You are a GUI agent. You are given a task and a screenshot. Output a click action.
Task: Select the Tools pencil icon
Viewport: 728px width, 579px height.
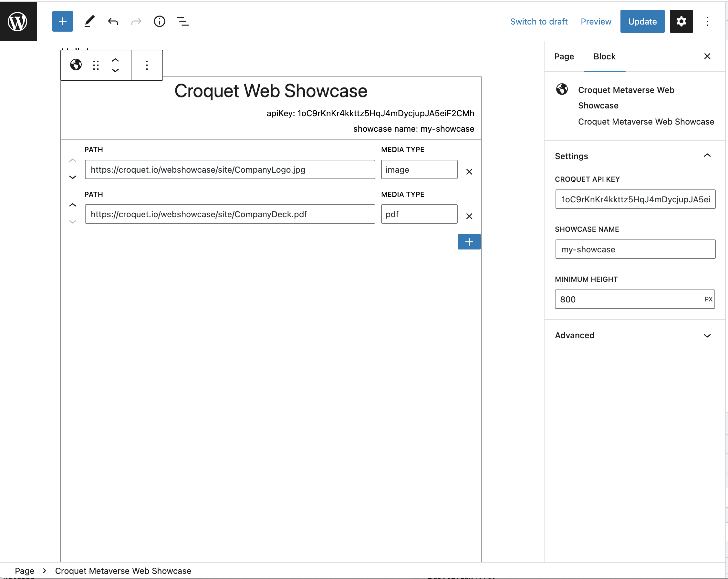coord(89,22)
